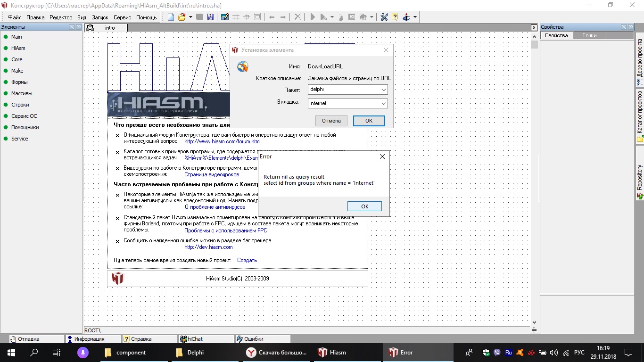Screen dimensions: 644x362
Task: Click the tools wrench-screwdriver icon
Action: point(384,17)
